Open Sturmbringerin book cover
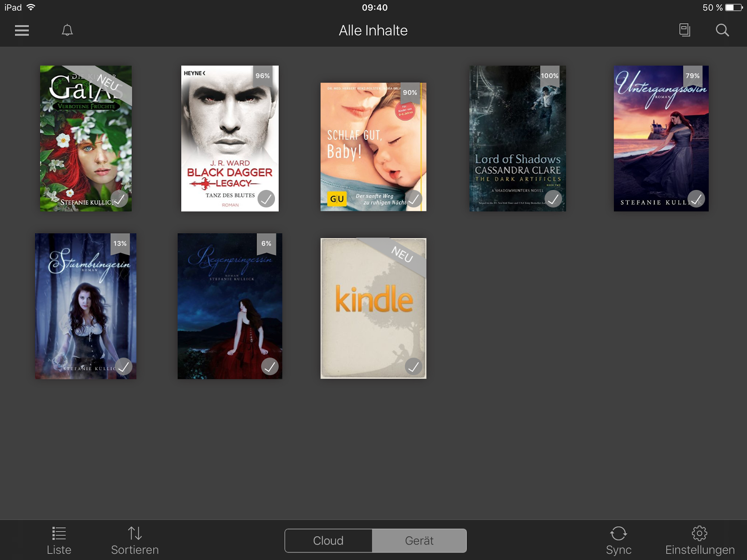Screen dimensions: 747x560 [x=86, y=306]
